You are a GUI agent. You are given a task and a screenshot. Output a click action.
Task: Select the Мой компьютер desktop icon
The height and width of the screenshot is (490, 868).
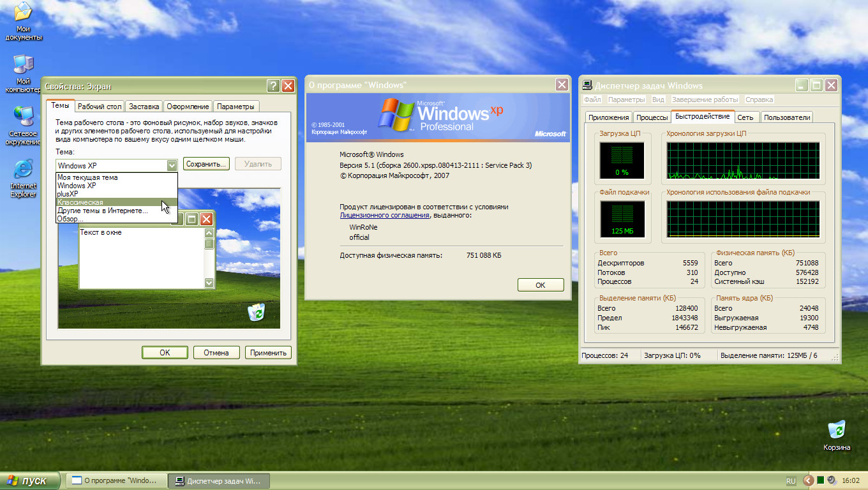click(24, 74)
